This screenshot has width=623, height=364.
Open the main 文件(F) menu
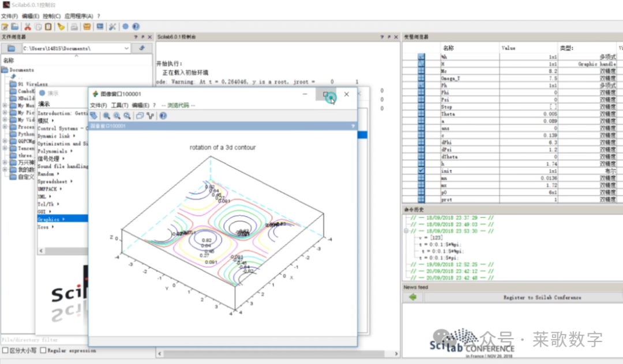10,16
